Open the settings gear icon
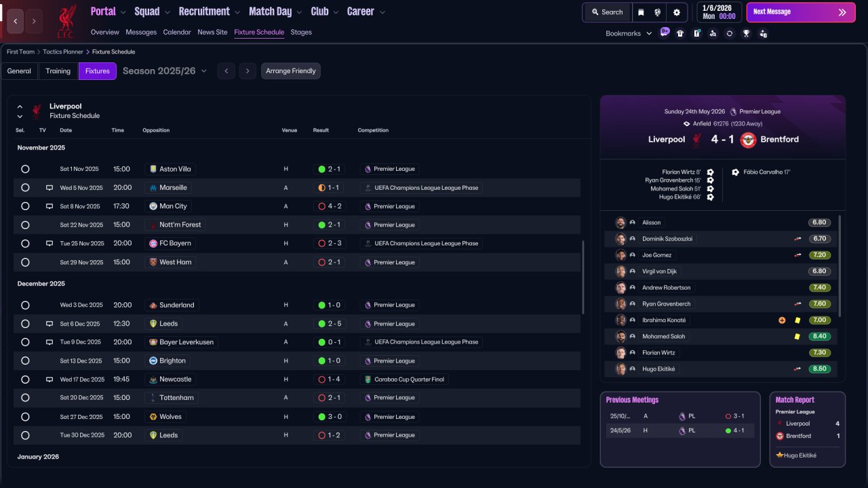The image size is (868, 488). click(677, 12)
